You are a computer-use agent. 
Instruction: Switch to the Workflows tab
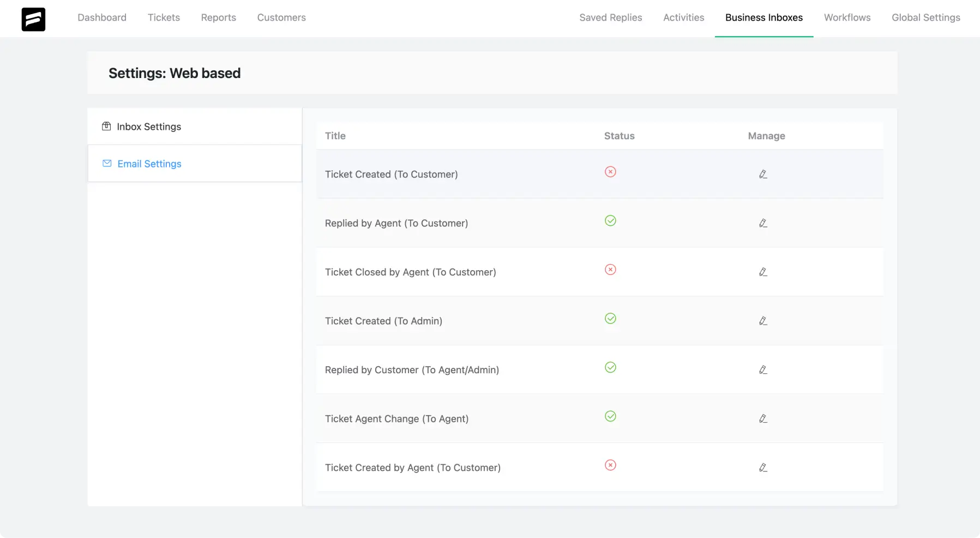pyautogui.click(x=847, y=17)
